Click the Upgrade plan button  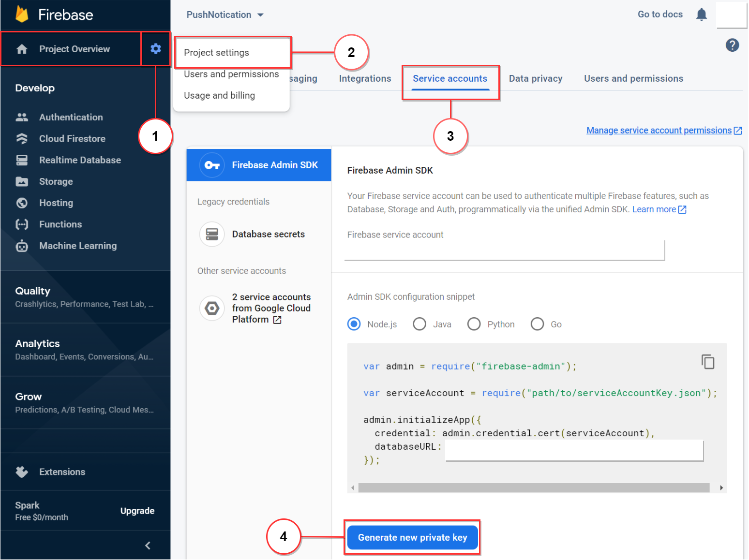coord(137,511)
